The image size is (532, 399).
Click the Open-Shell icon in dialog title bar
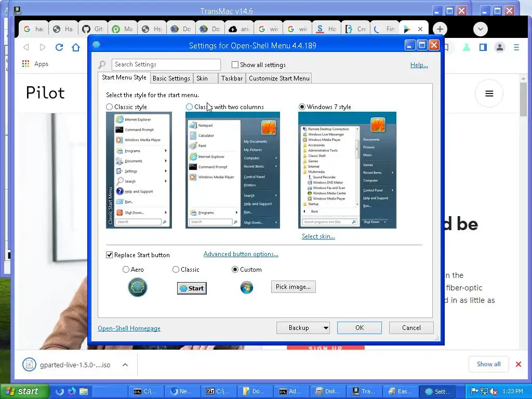[x=96, y=45]
